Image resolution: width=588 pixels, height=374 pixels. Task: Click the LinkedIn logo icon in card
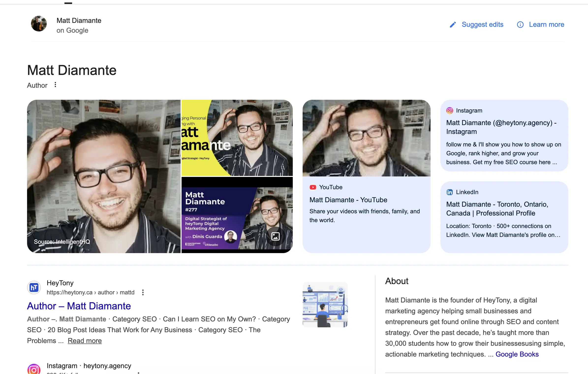pos(449,192)
